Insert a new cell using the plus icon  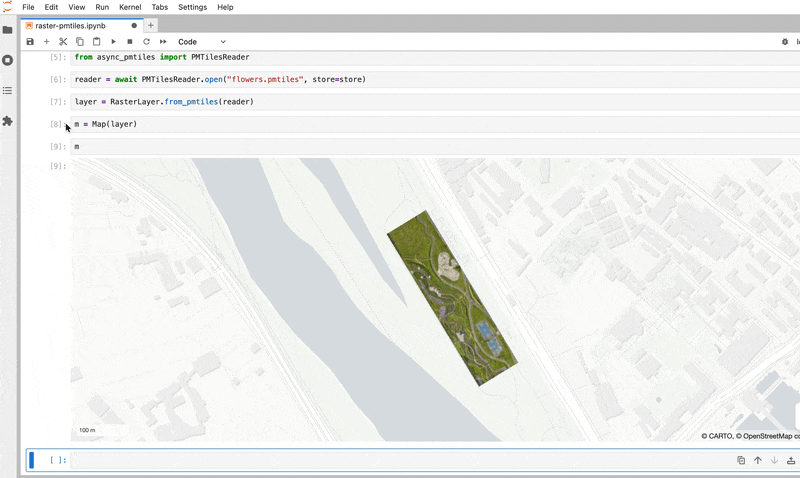(x=46, y=42)
